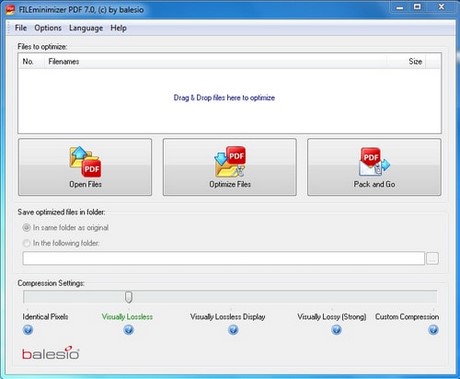Screen dimensions: 460x379
Task: Click the Optimize Files button
Action: pyautogui.click(x=230, y=167)
